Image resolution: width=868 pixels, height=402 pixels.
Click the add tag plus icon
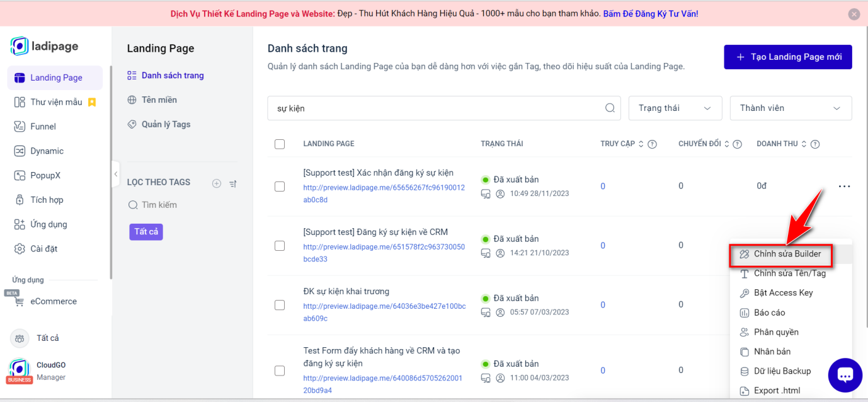click(x=217, y=183)
